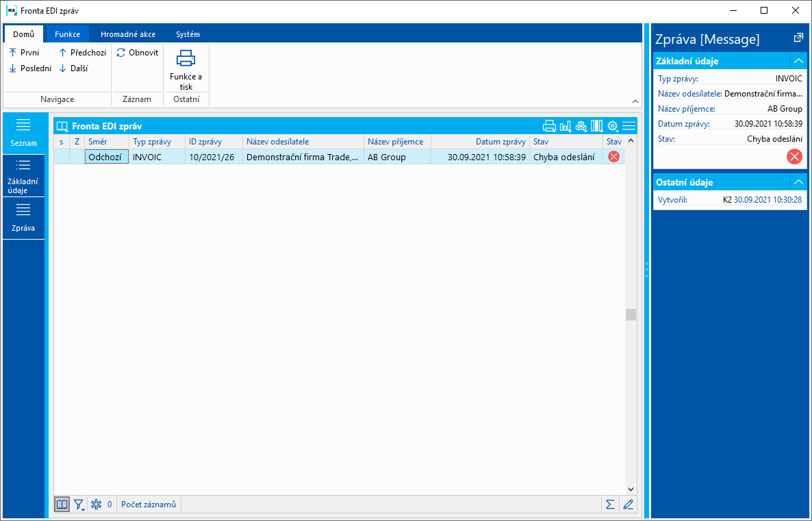812x521 pixels.
Task: Go to first record with První
Action: pyautogui.click(x=25, y=53)
